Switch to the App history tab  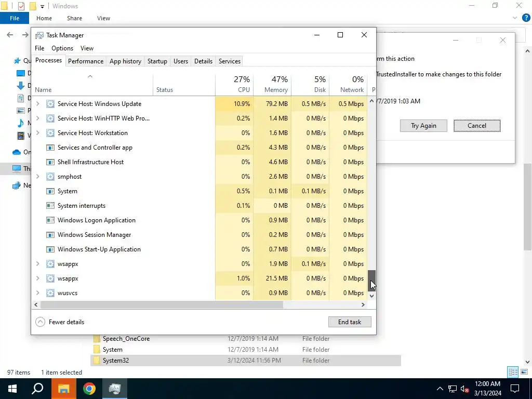point(125,61)
